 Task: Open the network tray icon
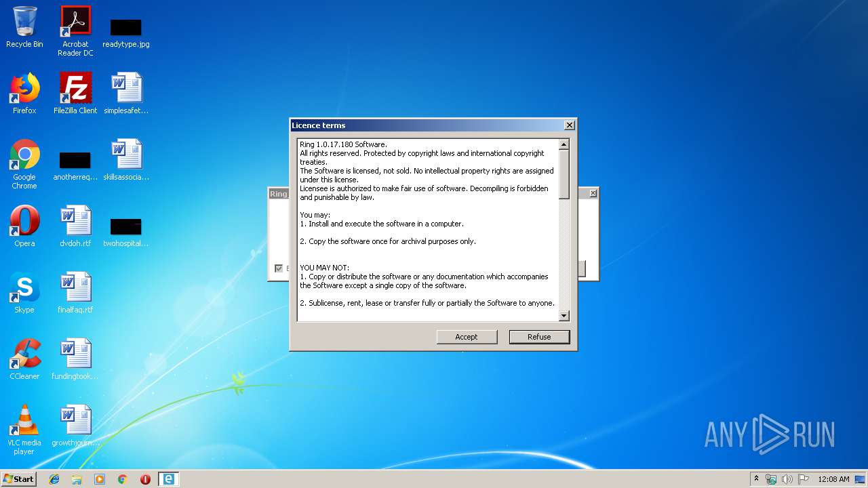(771, 479)
